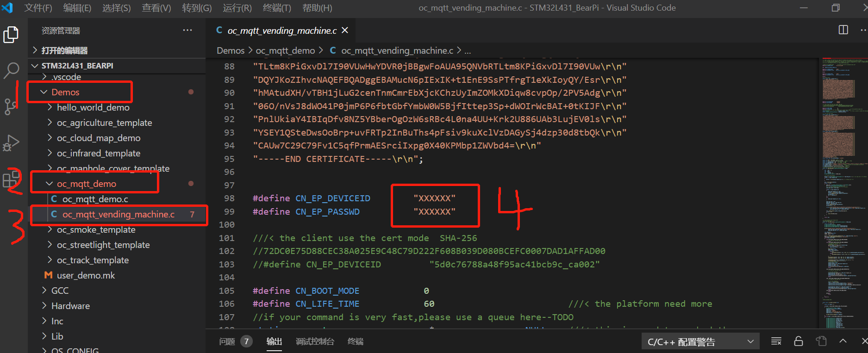Click the oc_mqtt_vending_machine.c breadcrumb segment
Image resolution: width=868 pixels, height=353 pixels.
click(397, 50)
